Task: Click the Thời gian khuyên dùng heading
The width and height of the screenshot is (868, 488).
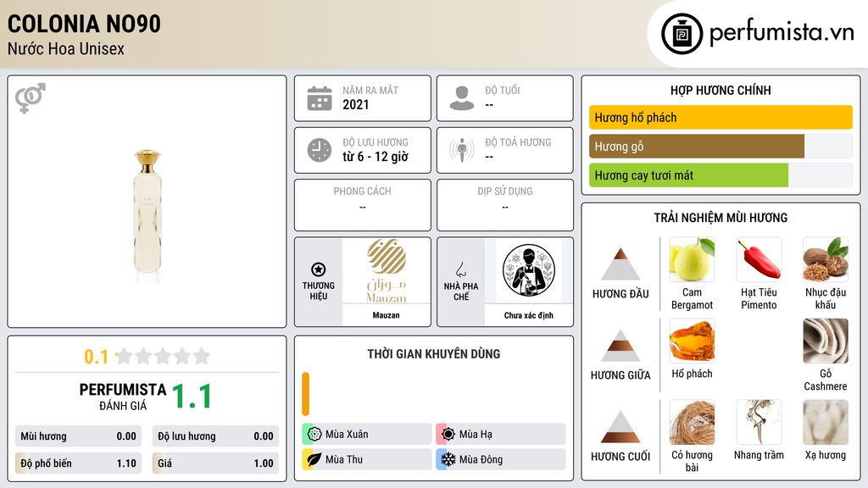Action: point(434,354)
